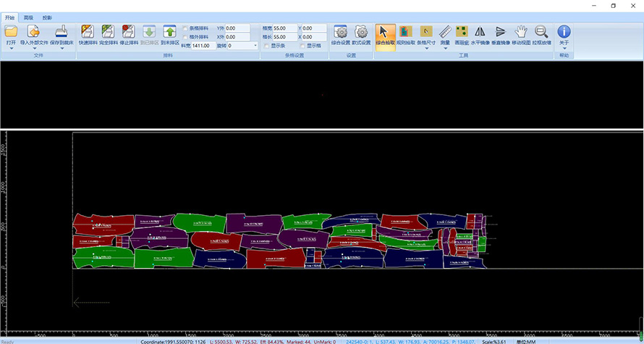Expand the 旋转 rotation dropdown
644x344 pixels.
(x=255, y=46)
